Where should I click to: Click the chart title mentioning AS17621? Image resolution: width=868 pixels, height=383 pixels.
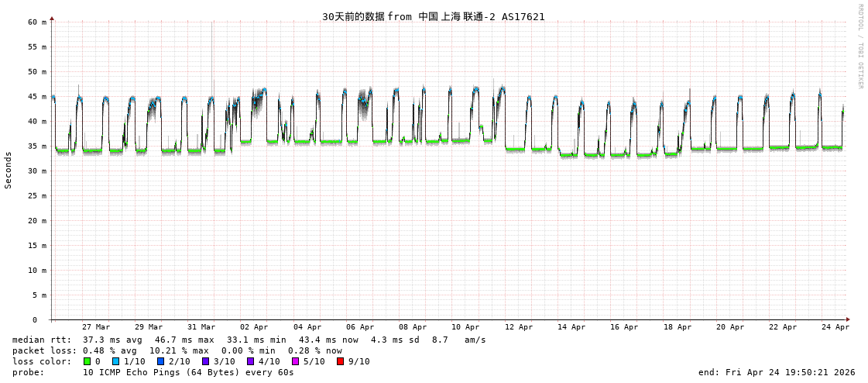(x=433, y=16)
